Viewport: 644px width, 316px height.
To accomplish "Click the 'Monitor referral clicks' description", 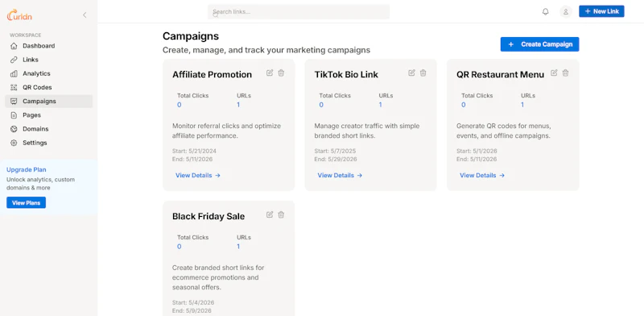I will tap(227, 131).
